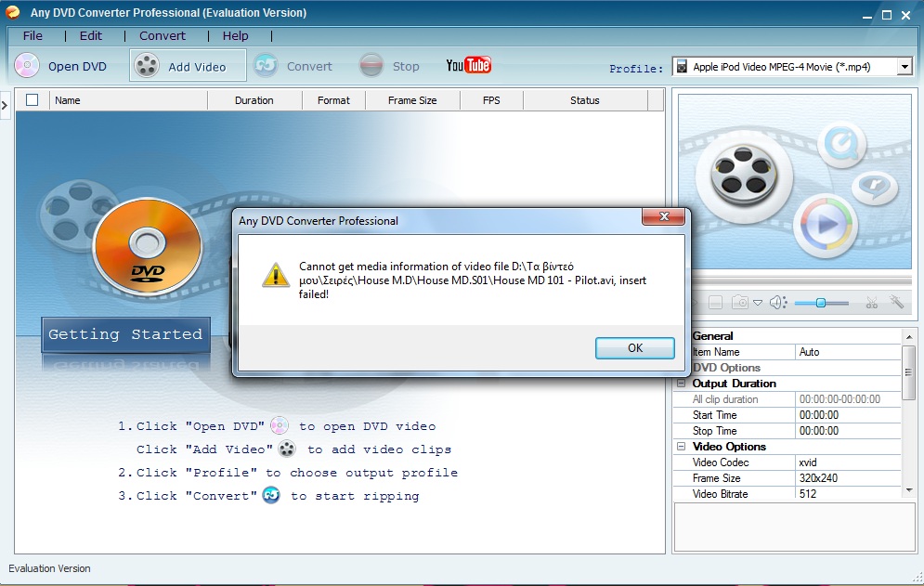Image resolution: width=924 pixels, height=586 pixels.
Task: Open the Convert menu
Action: pos(163,36)
